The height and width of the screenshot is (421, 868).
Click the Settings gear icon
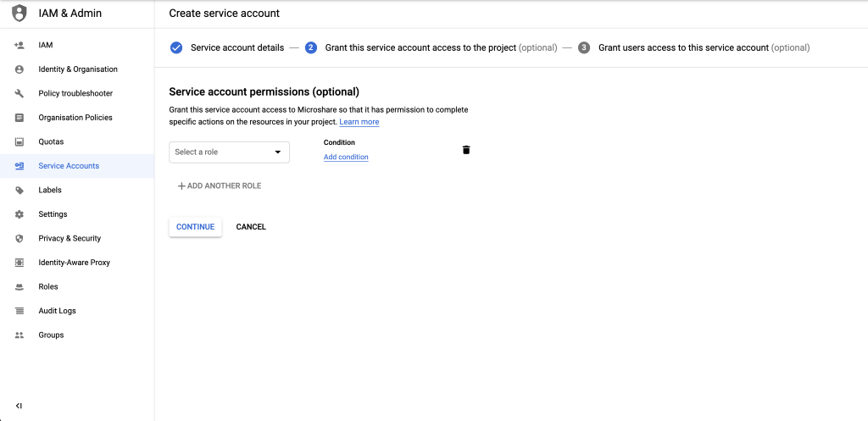pos(19,214)
